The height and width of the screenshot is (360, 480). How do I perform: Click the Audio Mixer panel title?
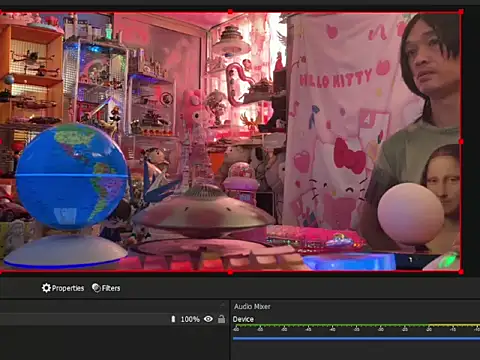tap(252, 306)
